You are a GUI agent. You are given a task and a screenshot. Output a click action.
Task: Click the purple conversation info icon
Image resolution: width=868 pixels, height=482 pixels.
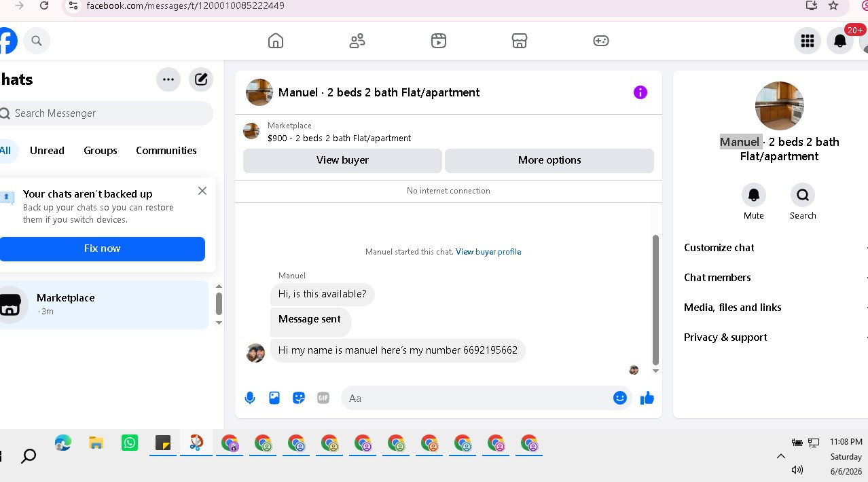(640, 92)
